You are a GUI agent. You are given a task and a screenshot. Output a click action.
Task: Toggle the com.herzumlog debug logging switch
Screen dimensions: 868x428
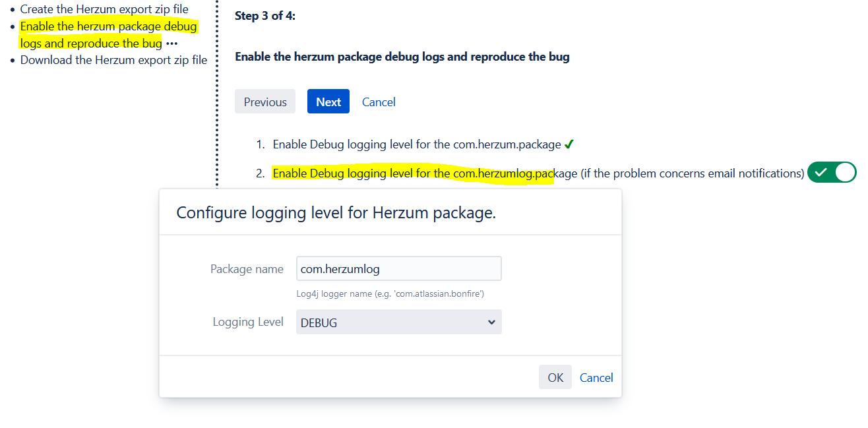tap(831, 173)
